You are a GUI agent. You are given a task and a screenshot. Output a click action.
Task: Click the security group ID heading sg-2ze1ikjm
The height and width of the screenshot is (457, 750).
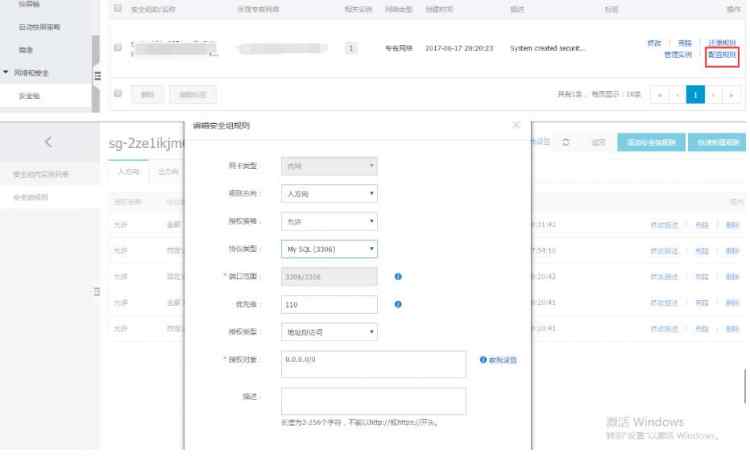(146, 143)
